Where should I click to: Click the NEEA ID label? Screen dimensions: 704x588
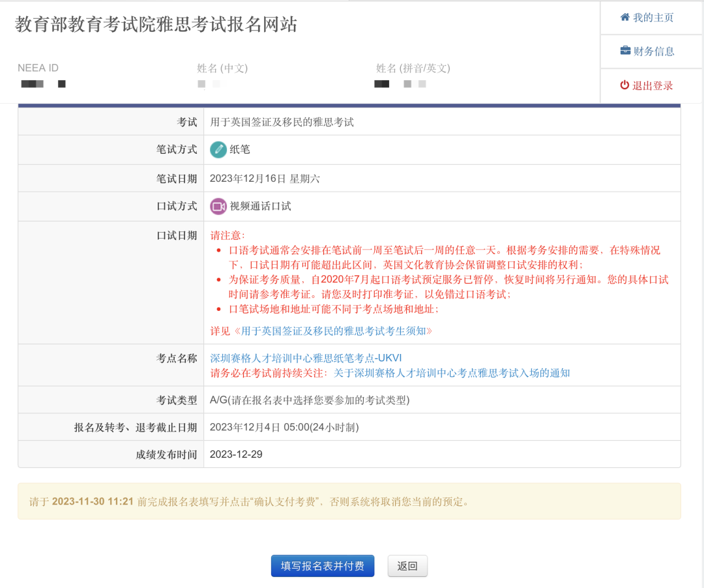pos(38,68)
